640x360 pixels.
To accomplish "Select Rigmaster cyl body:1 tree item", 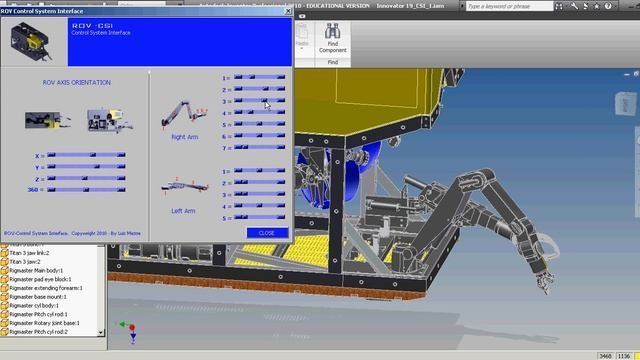I will click(34, 306).
